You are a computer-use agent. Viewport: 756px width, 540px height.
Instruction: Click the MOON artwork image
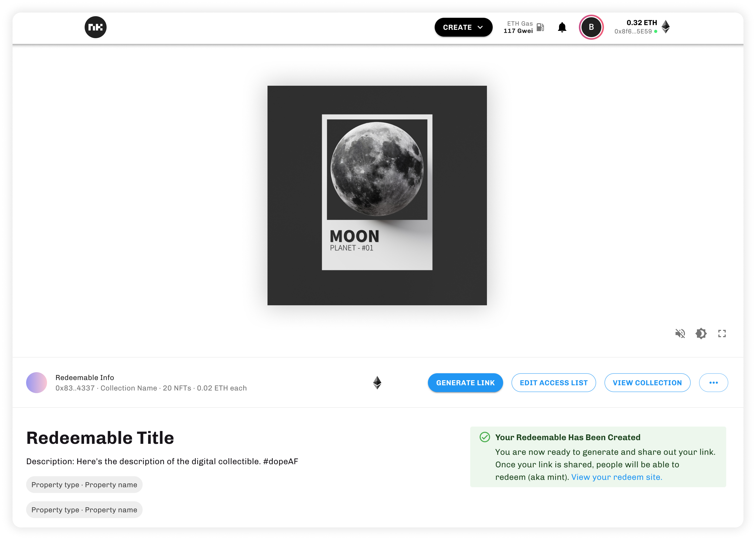pos(377,196)
